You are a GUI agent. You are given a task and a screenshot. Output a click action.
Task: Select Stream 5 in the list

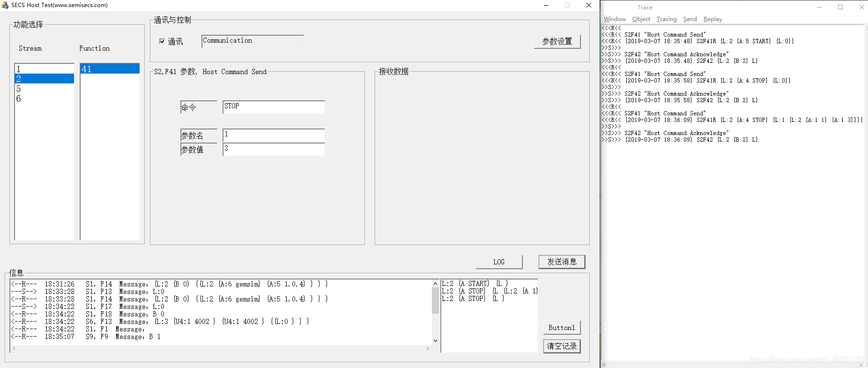pos(45,89)
